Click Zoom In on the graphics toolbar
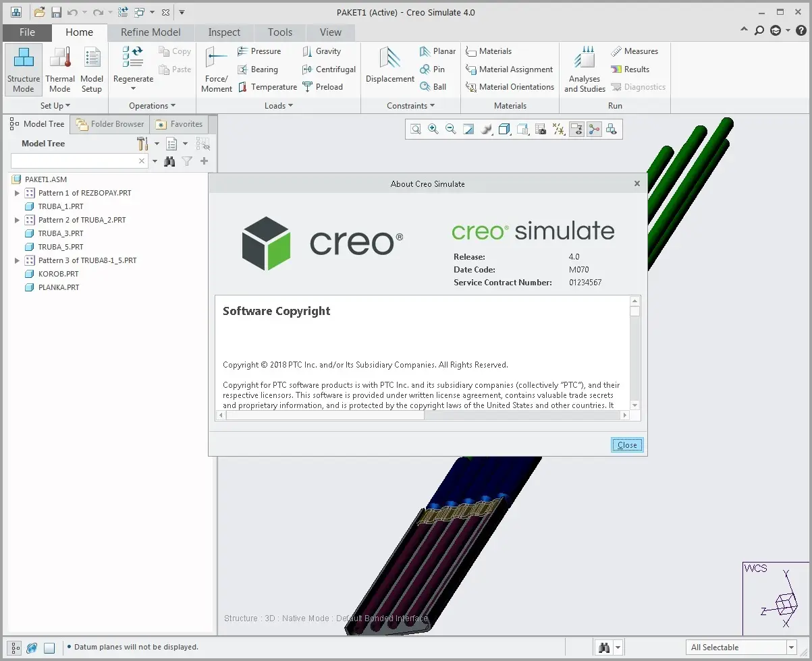 pos(433,129)
